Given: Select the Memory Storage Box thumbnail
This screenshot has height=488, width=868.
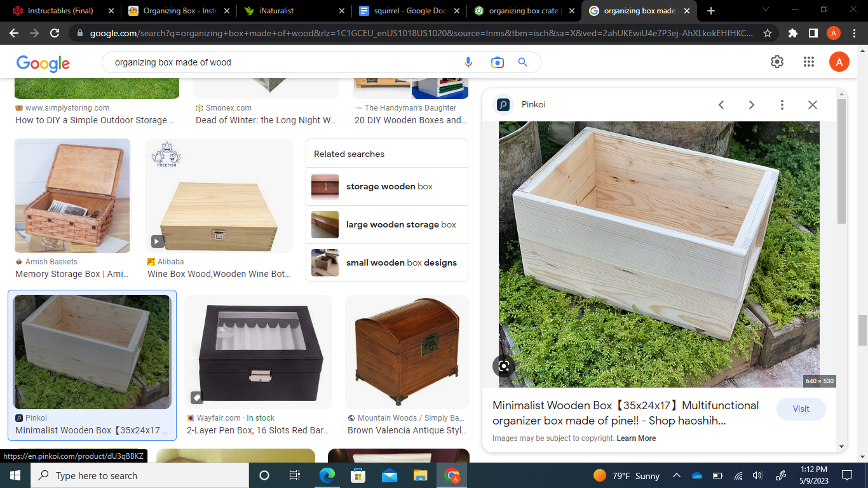Looking at the screenshot, I should [72, 196].
